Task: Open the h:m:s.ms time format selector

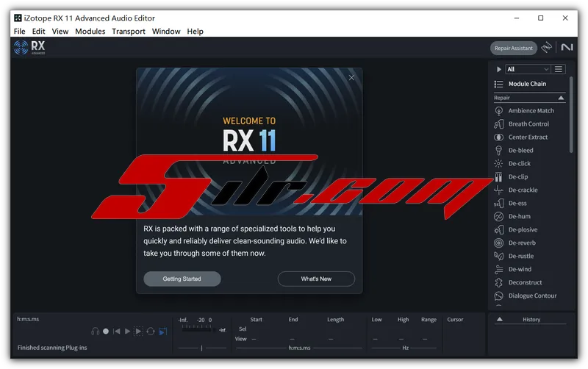Action: [x=28, y=319]
